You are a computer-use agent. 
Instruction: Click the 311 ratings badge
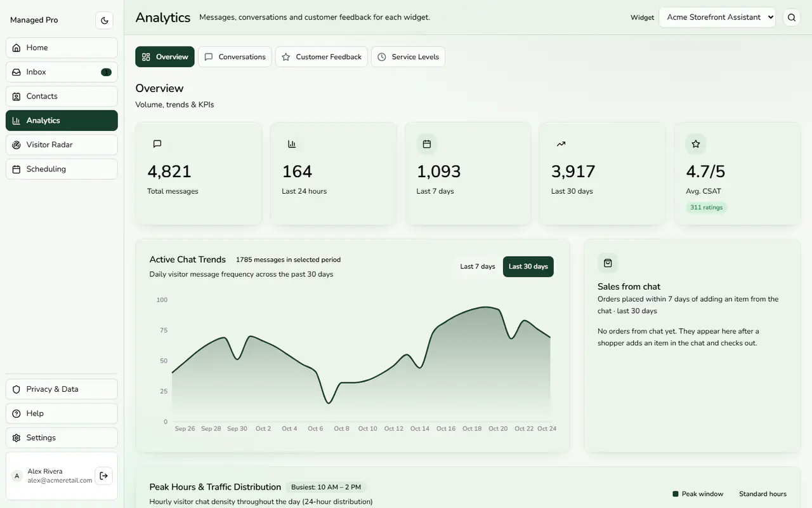[707, 208]
